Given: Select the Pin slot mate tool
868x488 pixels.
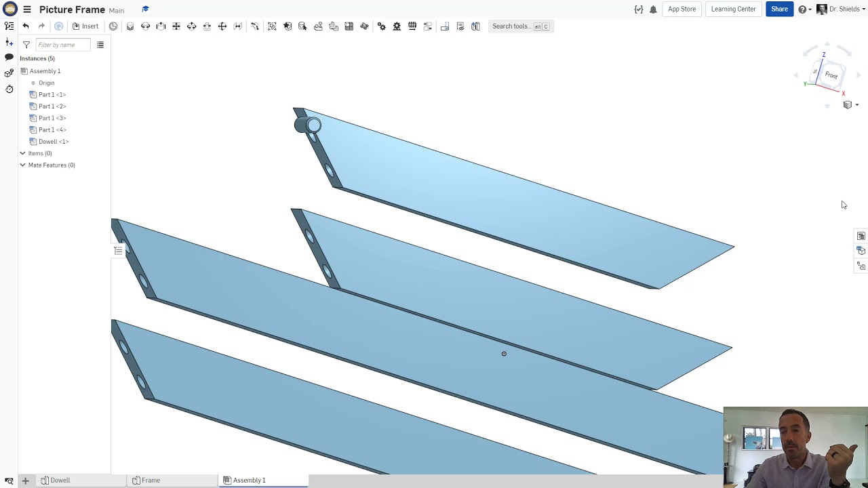Looking at the screenshot, I should (x=207, y=26).
